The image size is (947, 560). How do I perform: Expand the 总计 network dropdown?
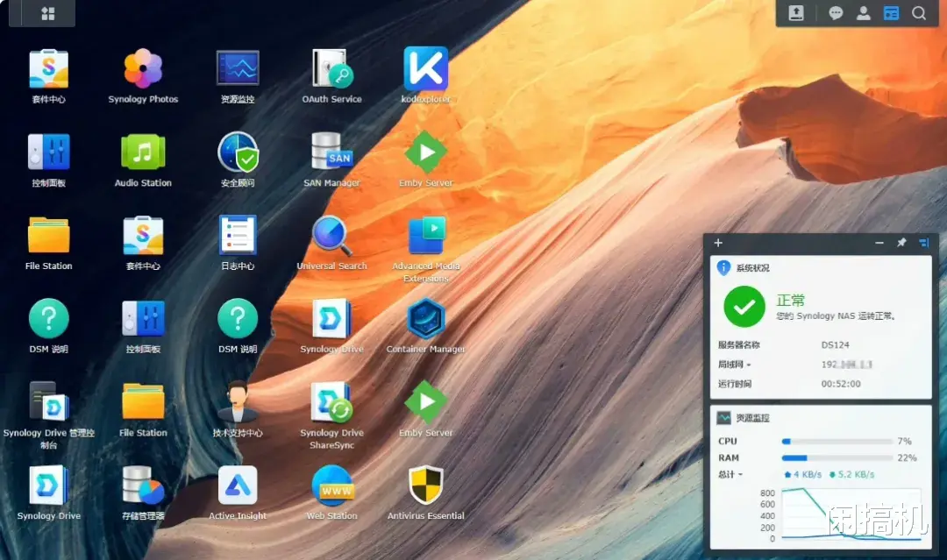pyautogui.click(x=730, y=474)
